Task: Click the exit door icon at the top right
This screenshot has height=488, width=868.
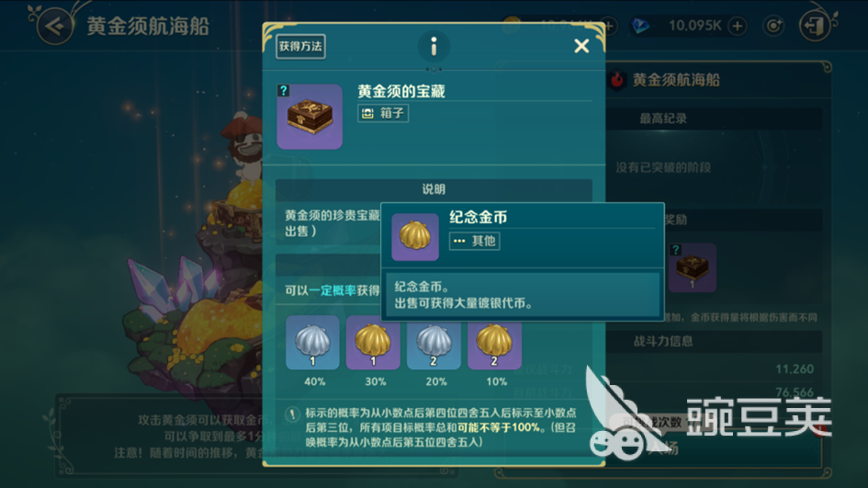Action: [816, 26]
